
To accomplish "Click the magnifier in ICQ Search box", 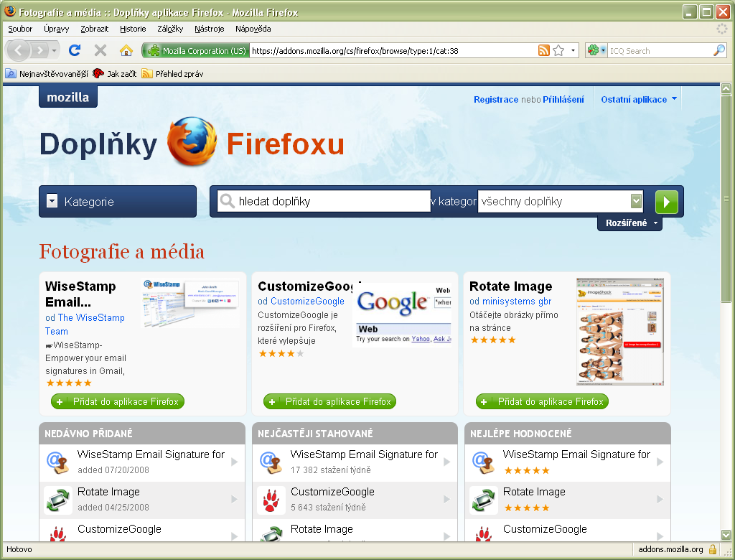I will tap(719, 50).
